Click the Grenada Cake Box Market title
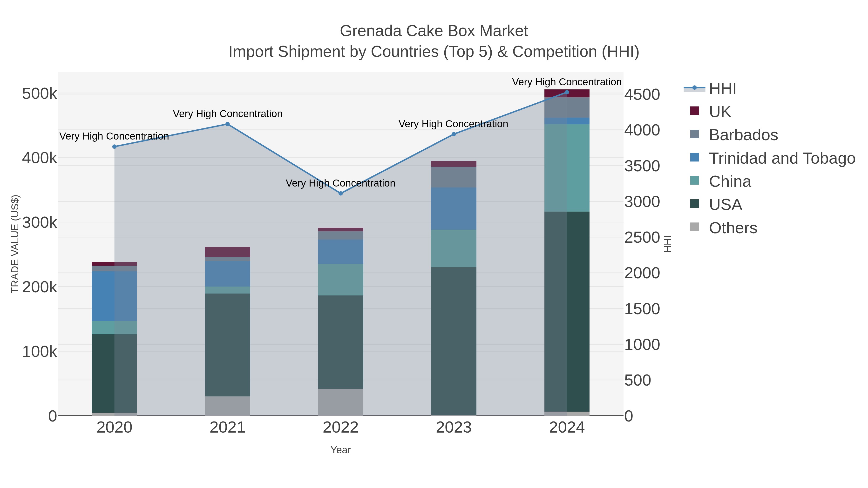 pos(434,31)
